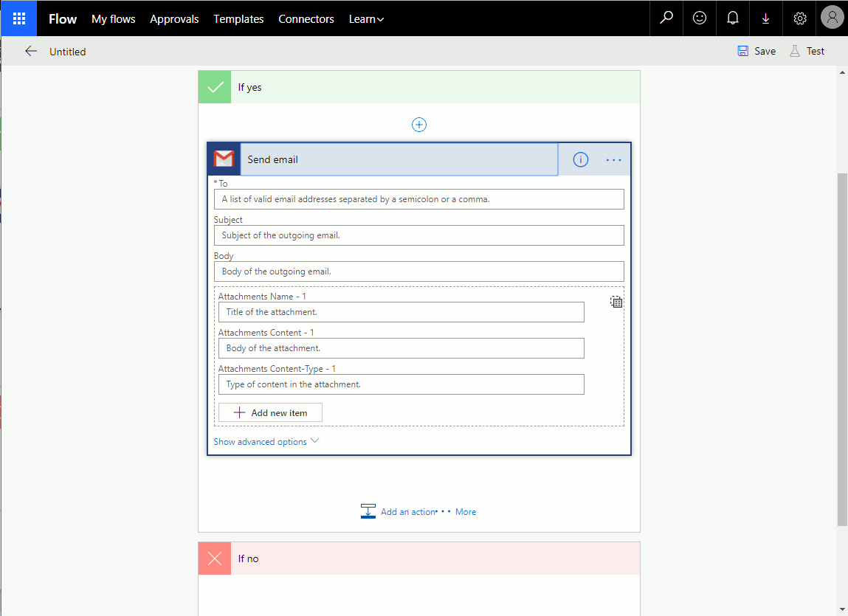Insert a step with the plus circle
Viewport: 848px width, 616px height.
point(419,125)
